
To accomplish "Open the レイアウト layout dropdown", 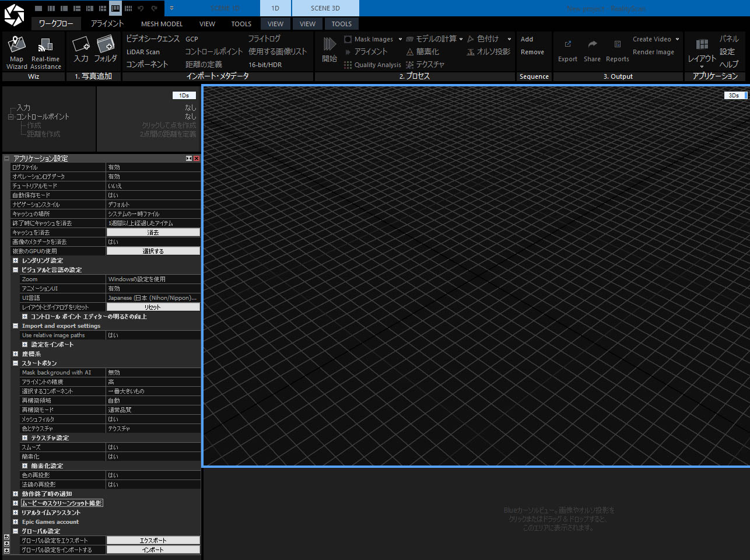I will pyautogui.click(x=702, y=59).
